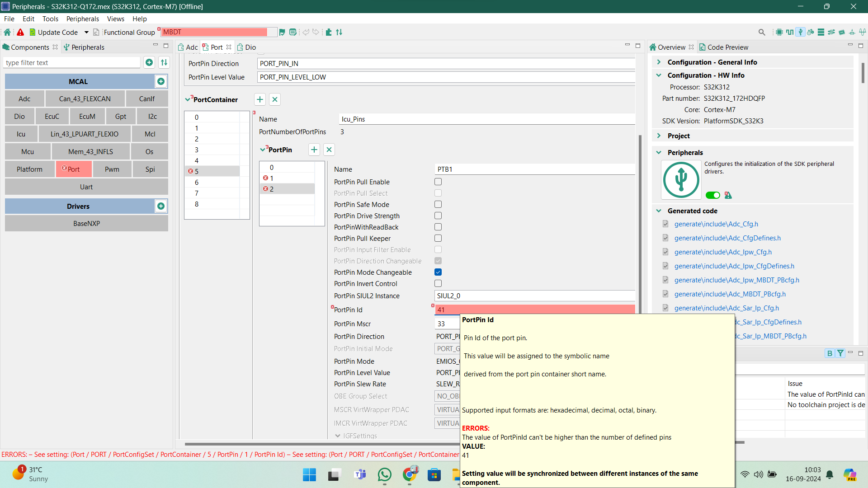Open the Peripherals menu
The height and width of the screenshot is (488, 868).
(82, 19)
